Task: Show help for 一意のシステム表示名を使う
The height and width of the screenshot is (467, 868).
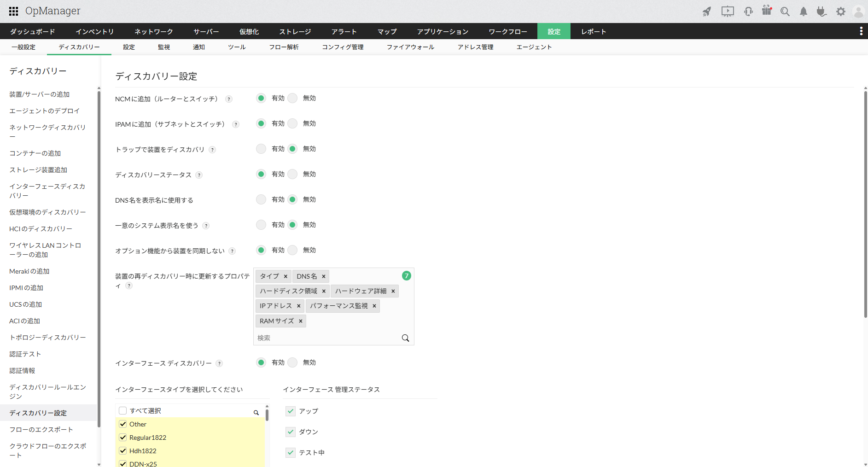Action: (x=206, y=226)
